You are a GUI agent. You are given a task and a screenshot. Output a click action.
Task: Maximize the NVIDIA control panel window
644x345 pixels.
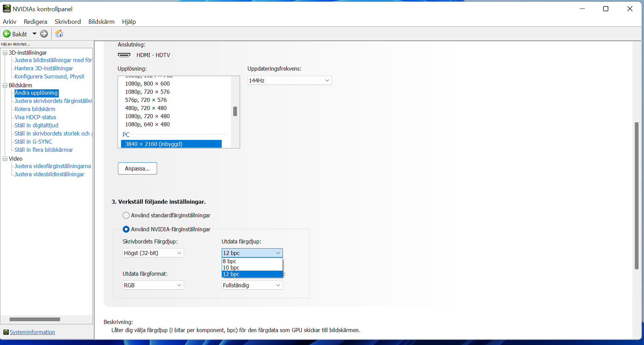606,9
